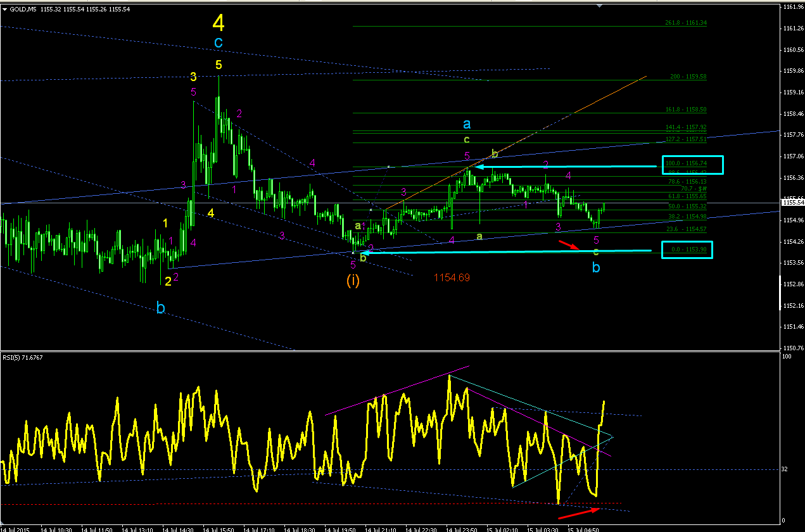This screenshot has width=805, height=532.
Task: Select Fibonacci label 61.8 - 1155.65
Action: coord(687,196)
